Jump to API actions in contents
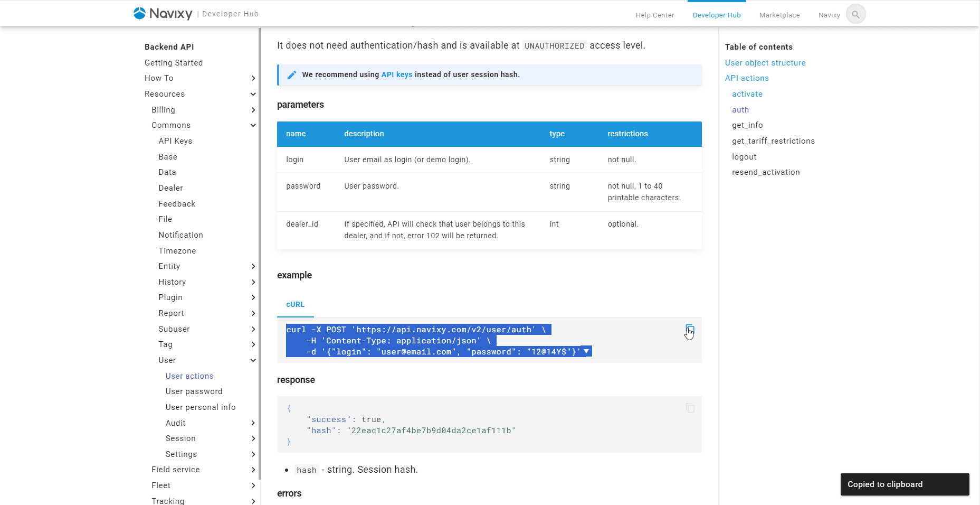 click(x=747, y=78)
